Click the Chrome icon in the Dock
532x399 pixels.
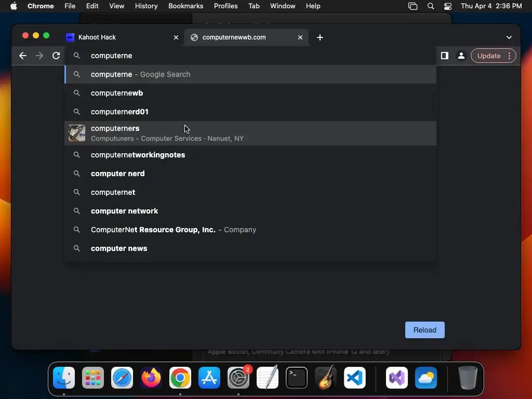(x=180, y=378)
